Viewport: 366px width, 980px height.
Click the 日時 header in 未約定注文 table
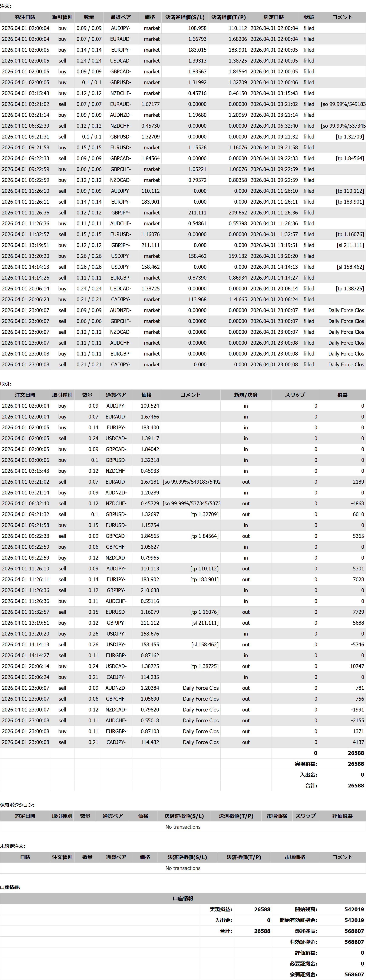tap(25, 857)
